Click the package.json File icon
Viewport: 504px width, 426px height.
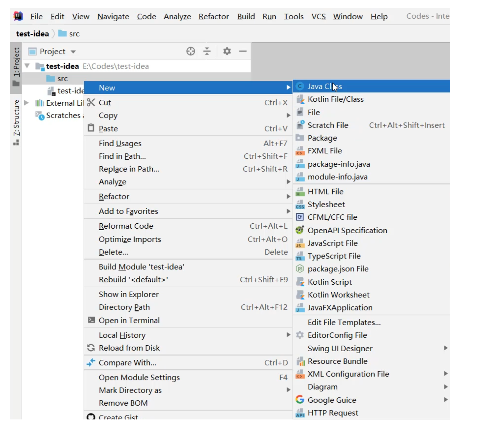tap(300, 269)
